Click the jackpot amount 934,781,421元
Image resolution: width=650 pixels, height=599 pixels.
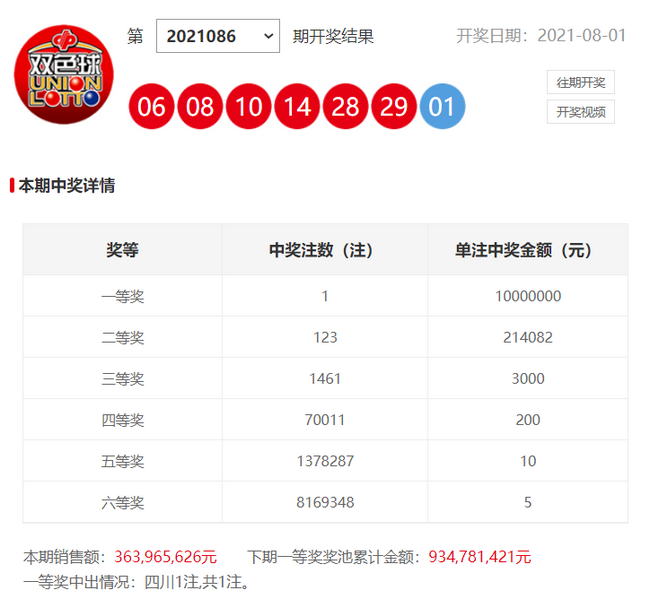pos(479,557)
